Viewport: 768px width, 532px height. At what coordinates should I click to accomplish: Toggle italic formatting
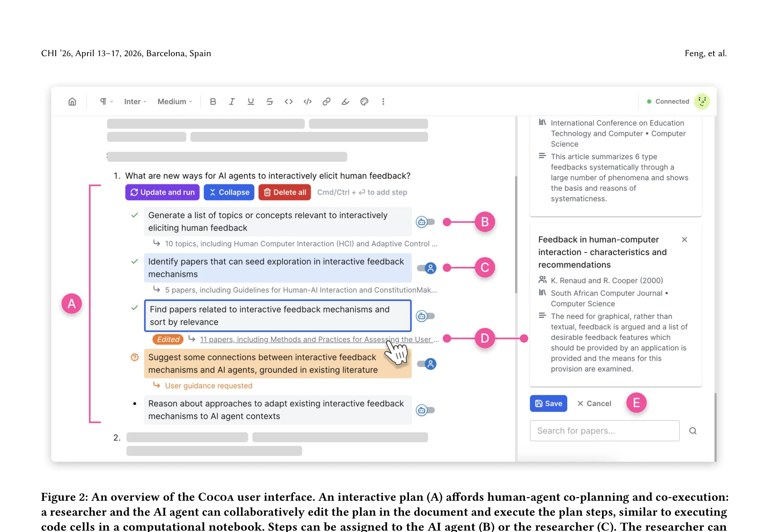point(232,102)
